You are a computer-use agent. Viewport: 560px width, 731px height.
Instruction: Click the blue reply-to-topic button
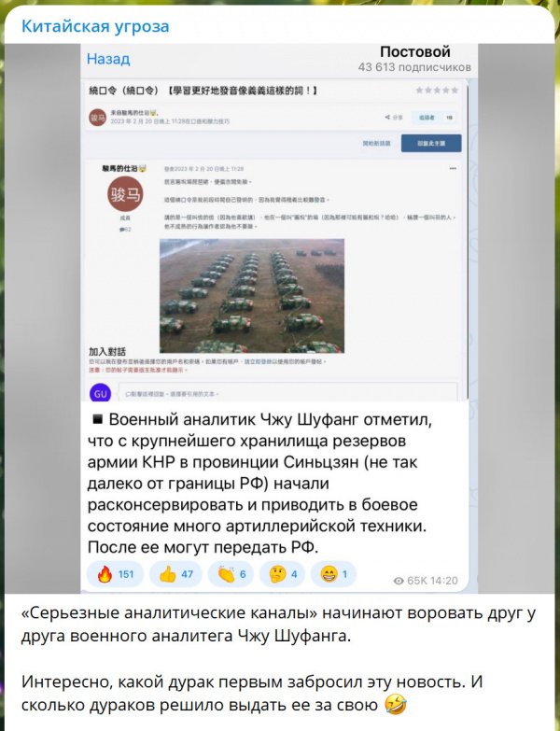[431, 143]
